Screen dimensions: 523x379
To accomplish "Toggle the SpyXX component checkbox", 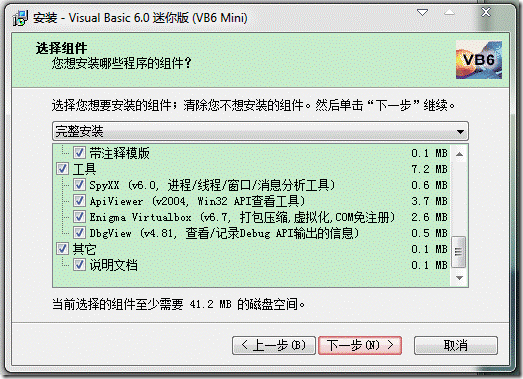I will (79, 185).
